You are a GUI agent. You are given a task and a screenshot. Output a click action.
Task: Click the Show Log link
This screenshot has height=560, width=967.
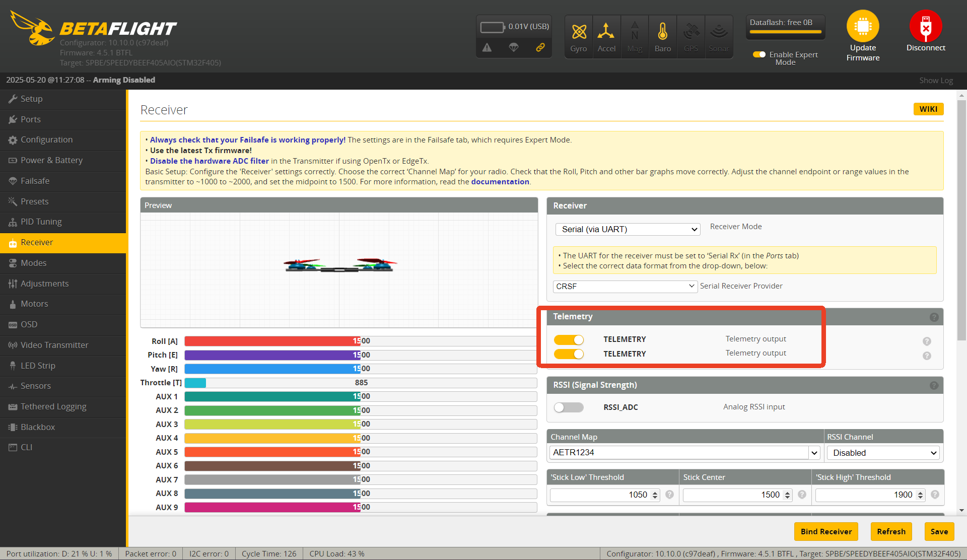936,81
